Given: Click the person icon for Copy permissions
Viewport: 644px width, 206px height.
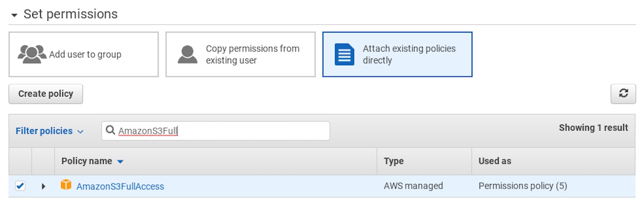Looking at the screenshot, I should [x=187, y=54].
